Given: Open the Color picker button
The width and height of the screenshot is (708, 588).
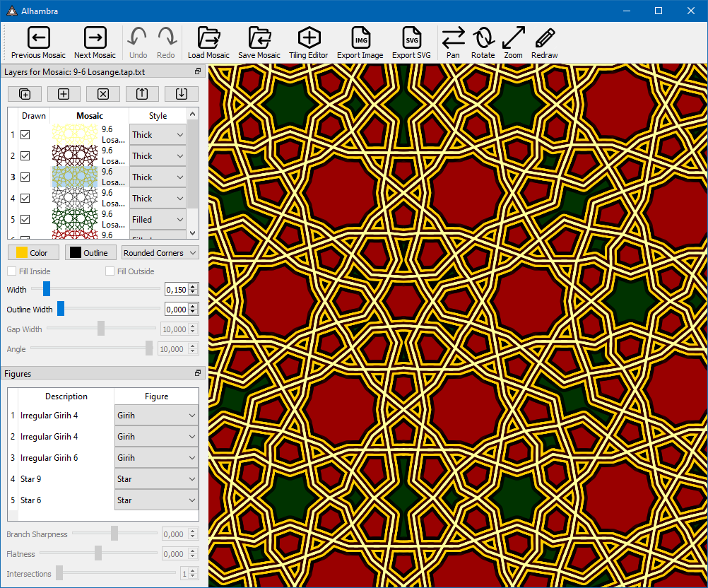Looking at the screenshot, I should 33,253.
